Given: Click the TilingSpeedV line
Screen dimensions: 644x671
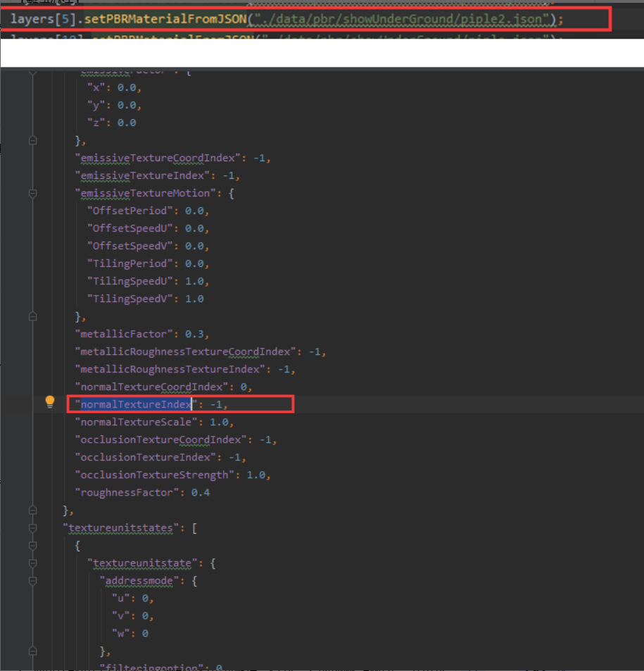Looking at the screenshot, I should click(146, 299).
